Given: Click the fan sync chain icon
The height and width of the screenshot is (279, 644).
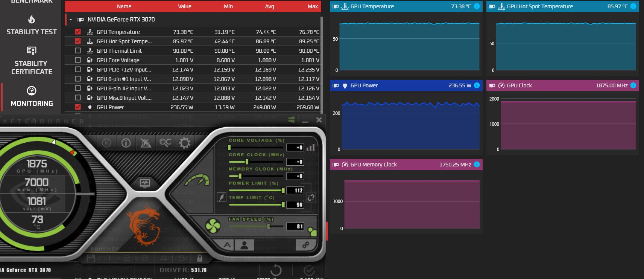Looking at the screenshot, I should point(305,245).
